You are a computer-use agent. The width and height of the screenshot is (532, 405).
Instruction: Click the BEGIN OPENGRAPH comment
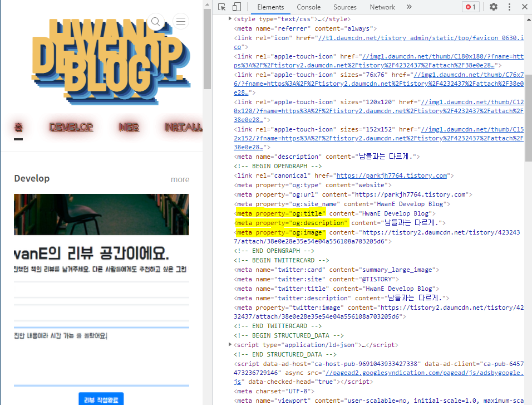click(278, 166)
